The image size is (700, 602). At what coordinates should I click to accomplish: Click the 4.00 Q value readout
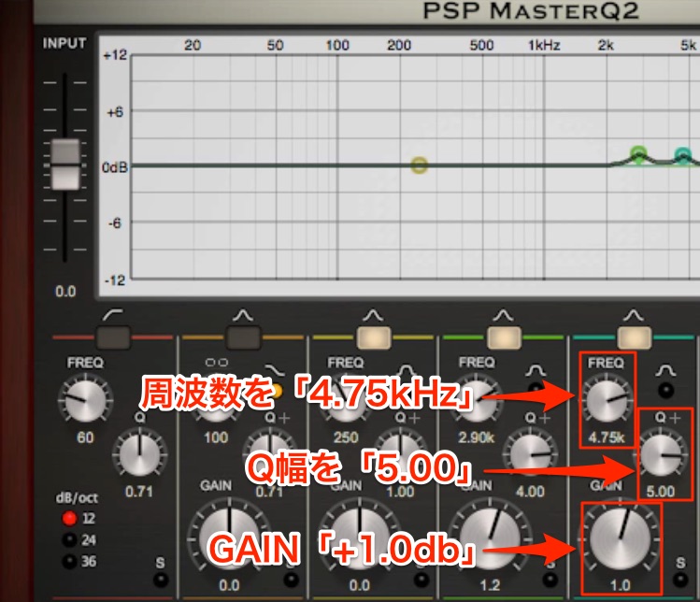tap(530, 492)
